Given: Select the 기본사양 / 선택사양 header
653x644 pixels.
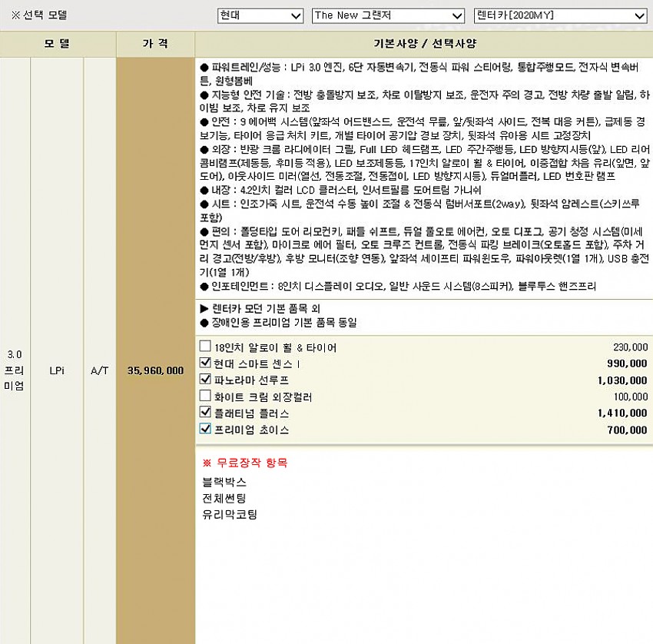Looking at the screenshot, I should tap(423, 45).
